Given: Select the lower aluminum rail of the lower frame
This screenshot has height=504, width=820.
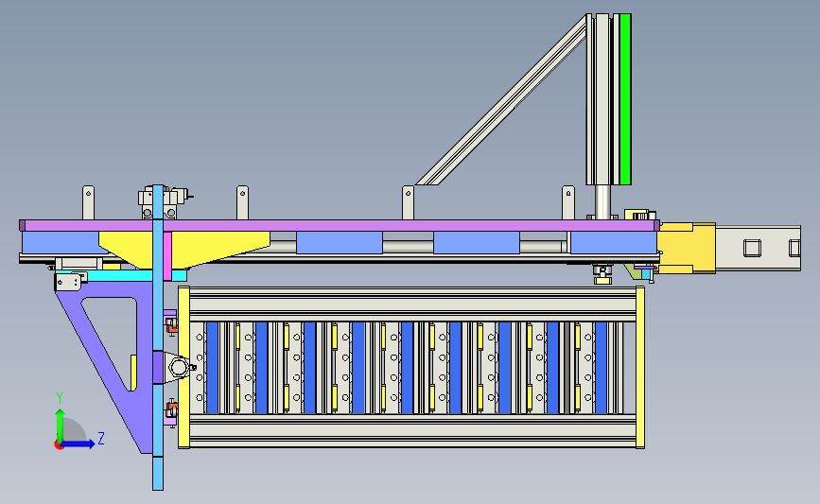Looking at the screenshot, I should point(413,431).
